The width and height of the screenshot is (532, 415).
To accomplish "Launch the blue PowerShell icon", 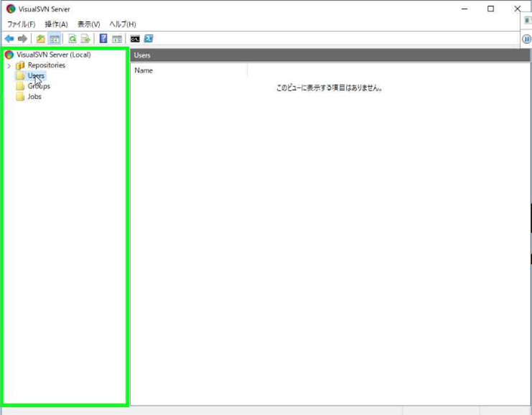I will coord(149,39).
